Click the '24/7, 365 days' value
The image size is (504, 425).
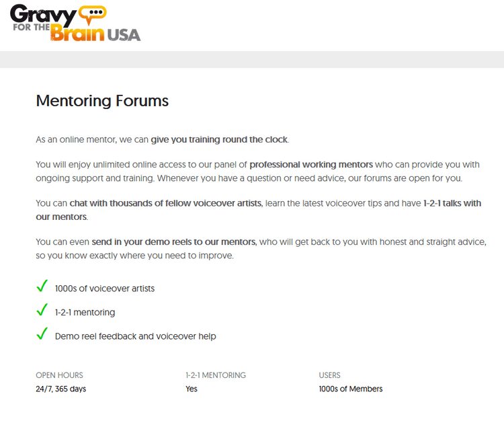(x=60, y=389)
